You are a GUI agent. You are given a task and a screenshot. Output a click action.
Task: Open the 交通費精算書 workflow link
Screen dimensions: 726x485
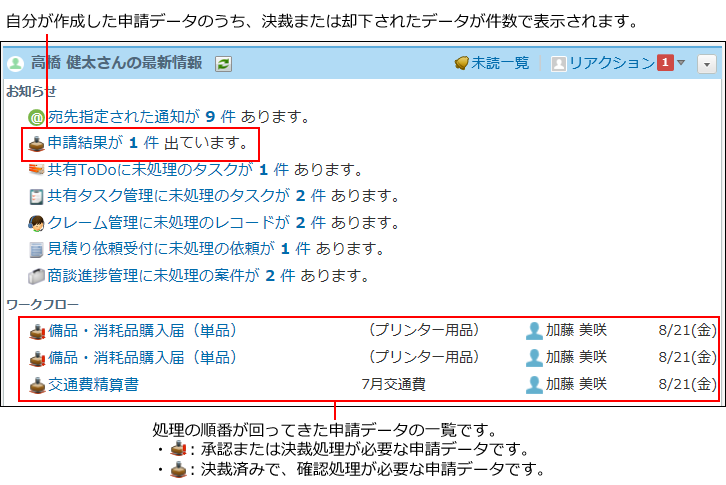tap(93, 384)
